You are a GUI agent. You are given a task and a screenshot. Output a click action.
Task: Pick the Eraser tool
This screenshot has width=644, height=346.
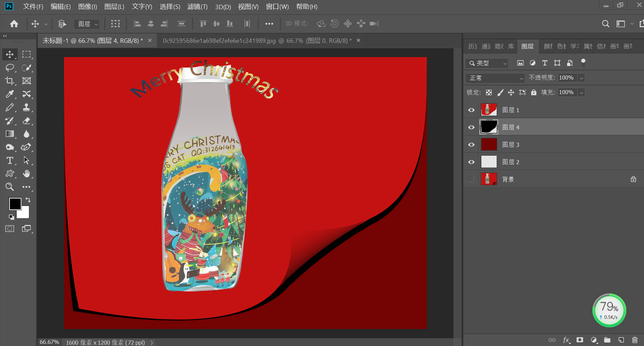click(x=27, y=121)
